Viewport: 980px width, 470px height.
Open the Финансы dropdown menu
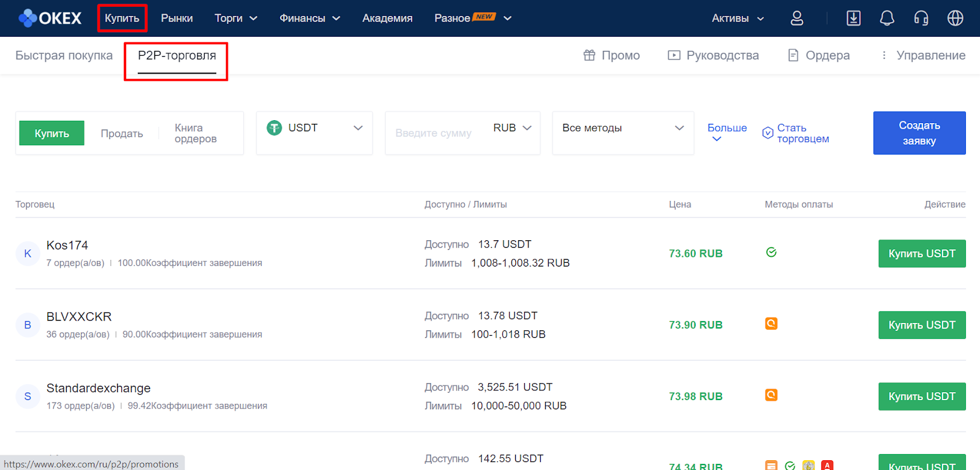tap(310, 18)
